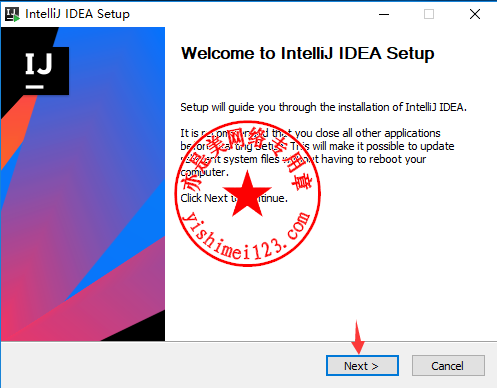
Task: Click the 'IntelliJ IDEA Setup' window title text
Action: (x=77, y=14)
